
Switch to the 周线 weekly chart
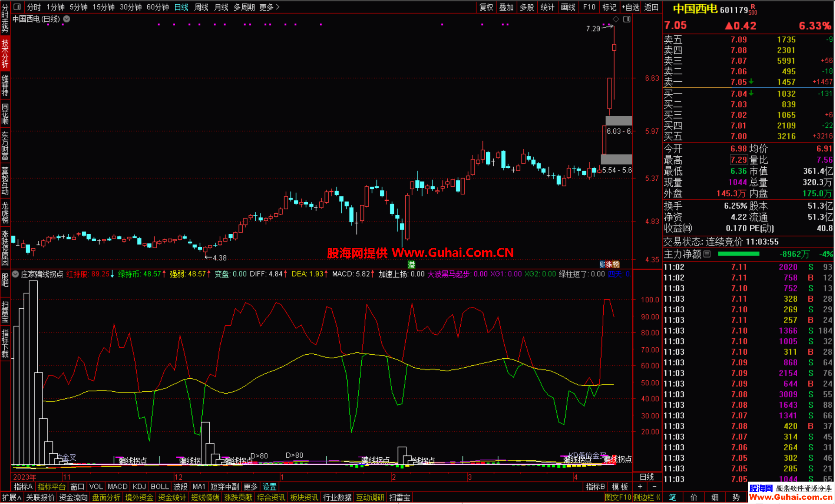point(201,7)
